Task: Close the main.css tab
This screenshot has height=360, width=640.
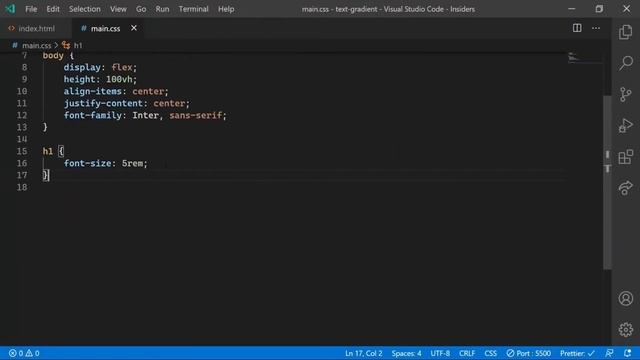Action: point(134,28)
